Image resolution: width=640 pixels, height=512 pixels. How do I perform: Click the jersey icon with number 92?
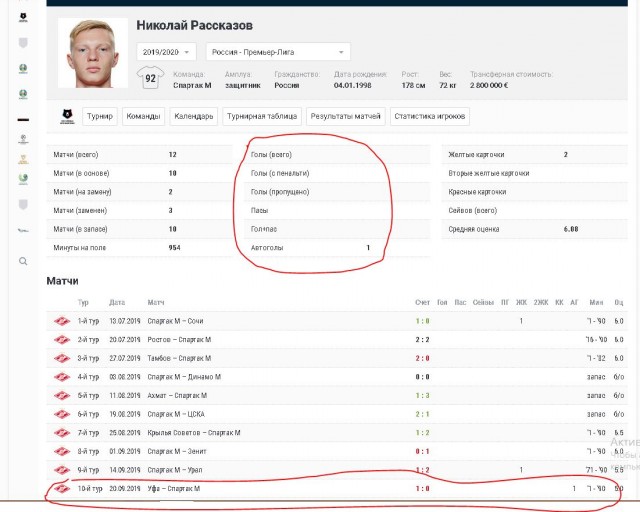(x=150, y=78)
